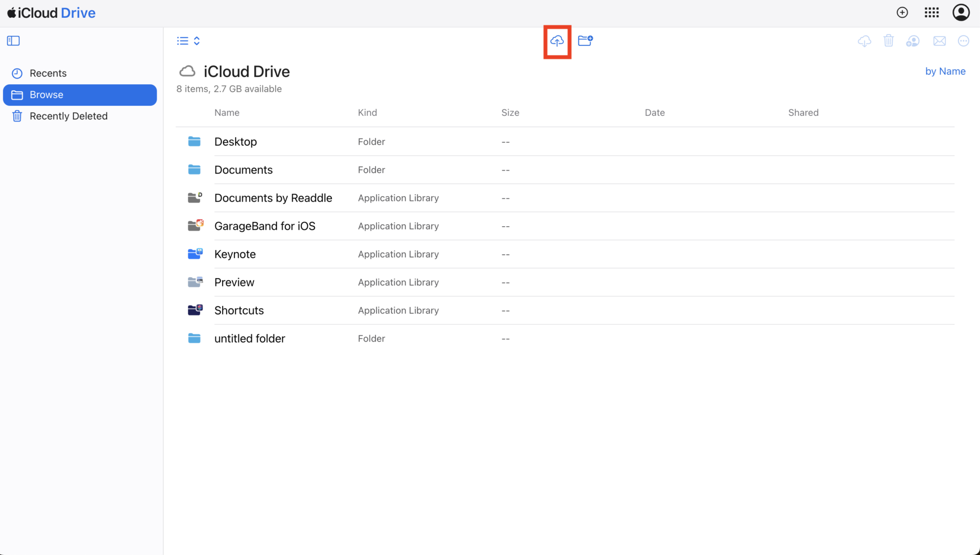Click the Upload file icon

[556, 41]
